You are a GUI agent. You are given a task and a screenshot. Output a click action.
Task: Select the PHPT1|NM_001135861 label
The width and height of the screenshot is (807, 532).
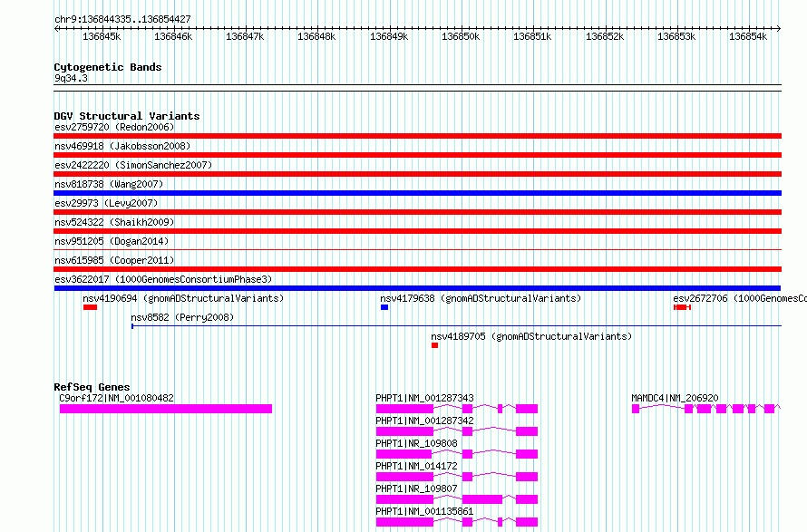[424, 511]
